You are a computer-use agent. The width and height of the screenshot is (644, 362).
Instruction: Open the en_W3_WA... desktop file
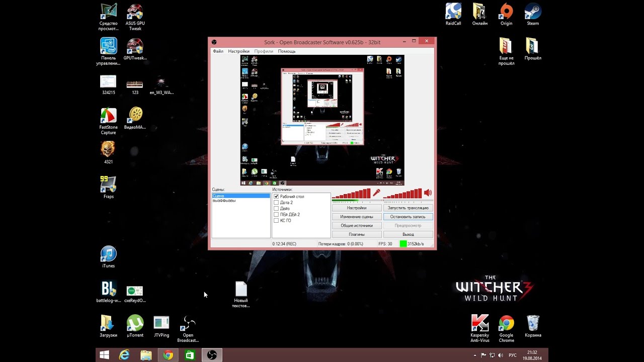point(162,85)
